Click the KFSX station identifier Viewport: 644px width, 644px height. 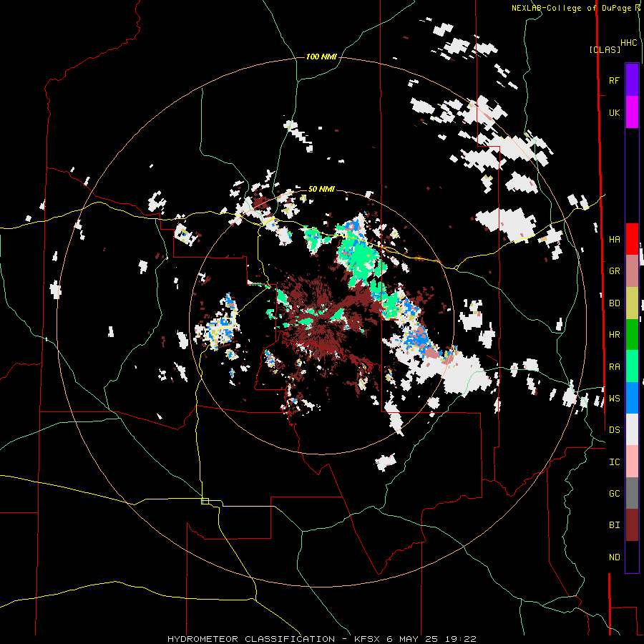point(368,639)
